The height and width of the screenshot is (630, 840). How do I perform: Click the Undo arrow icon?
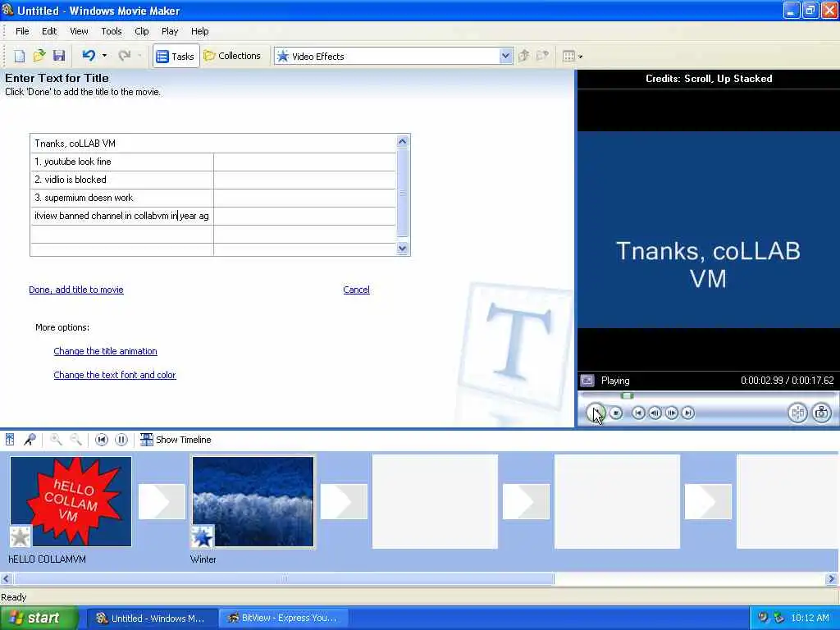coord(89,56)
